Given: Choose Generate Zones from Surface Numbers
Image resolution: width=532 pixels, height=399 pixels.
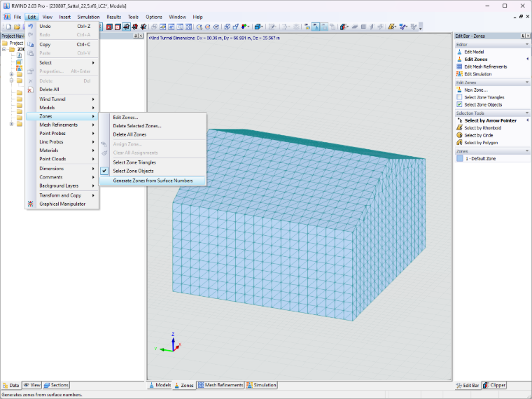Looking at the screenshot, I should pyautogui.click(x=153, y=181).
